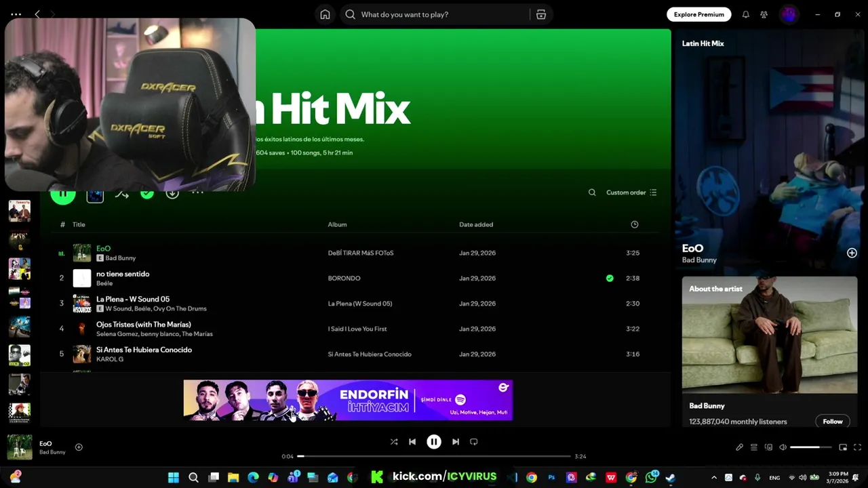This screenshot has width=868, height=488.
Task: Open the notifications bell
Action: point(746,14)
